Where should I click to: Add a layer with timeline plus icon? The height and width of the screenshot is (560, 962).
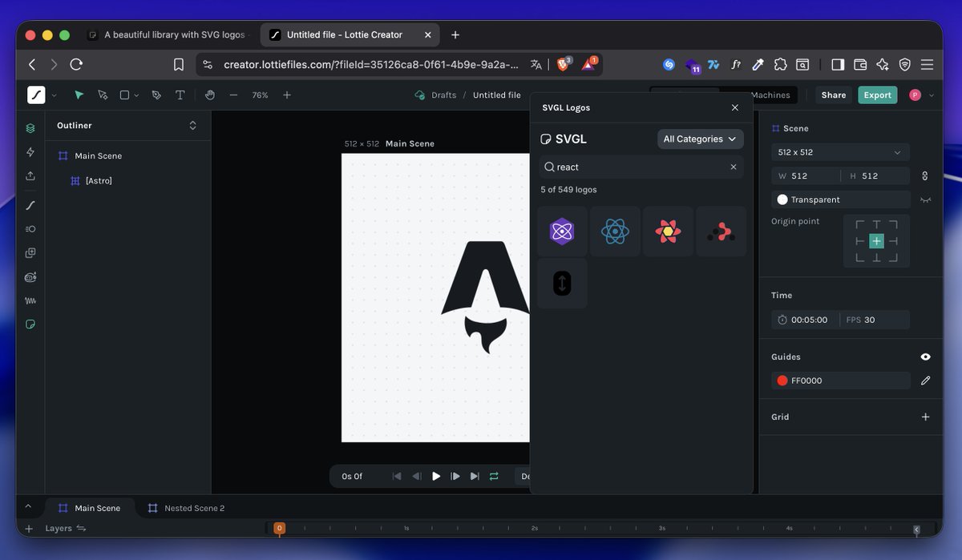29,529
